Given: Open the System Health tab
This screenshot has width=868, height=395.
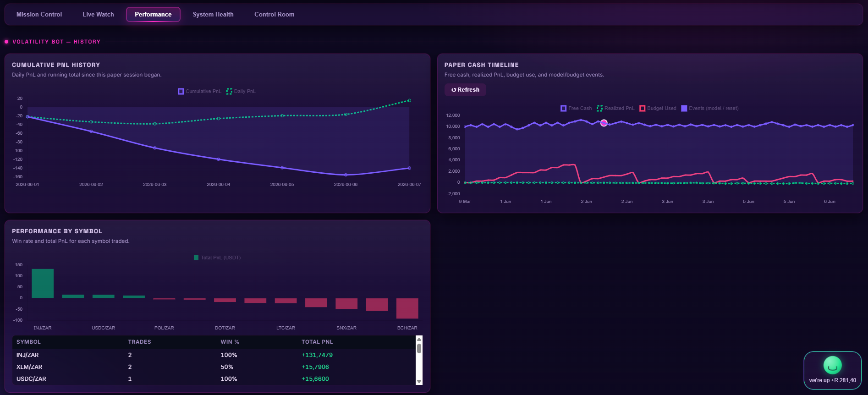Looking at the screenshot, I should (213, 14).
